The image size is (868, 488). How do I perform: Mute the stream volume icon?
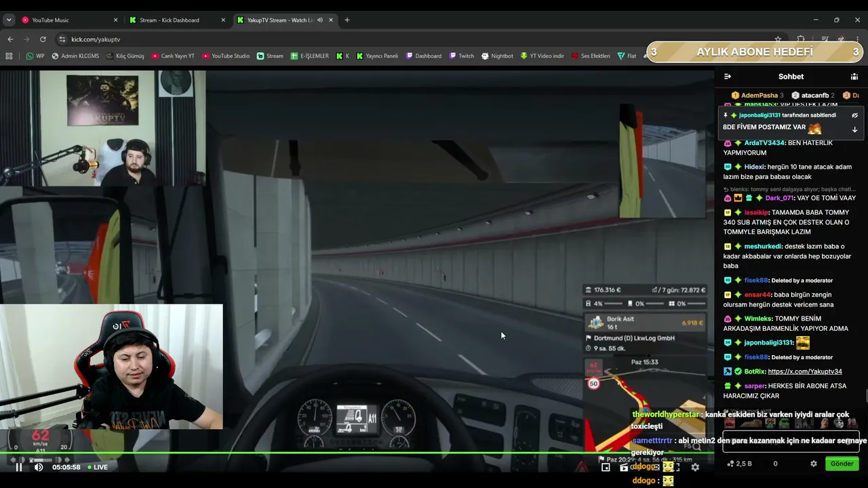tap(39, 467)
